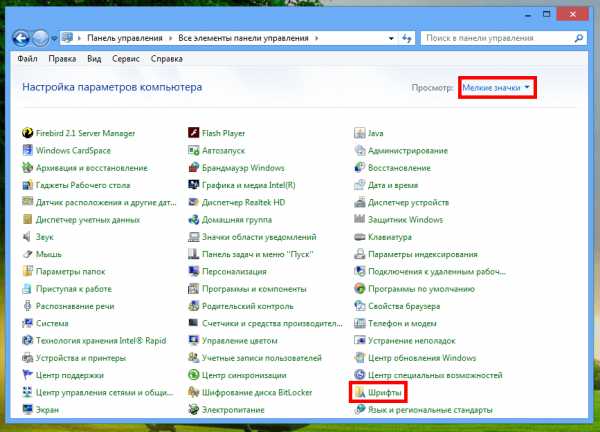Open the Устройства и принтеры link
This screenshot has height=432, width=600.
coord(81,358)
